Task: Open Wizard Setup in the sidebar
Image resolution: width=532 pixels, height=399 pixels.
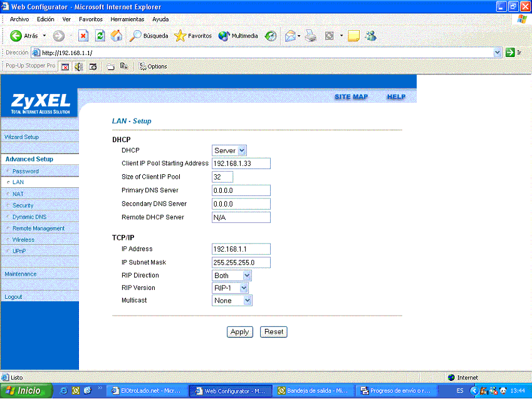Action: coord(22,137)
